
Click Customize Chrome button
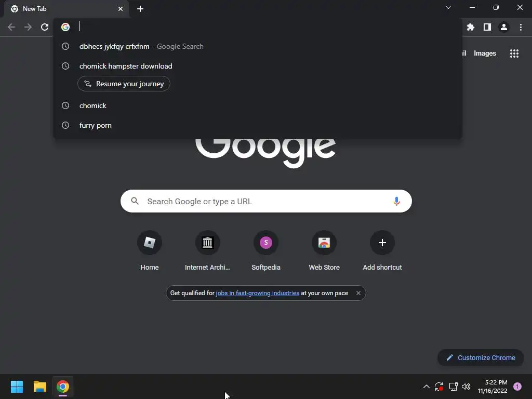pos(481,357)
